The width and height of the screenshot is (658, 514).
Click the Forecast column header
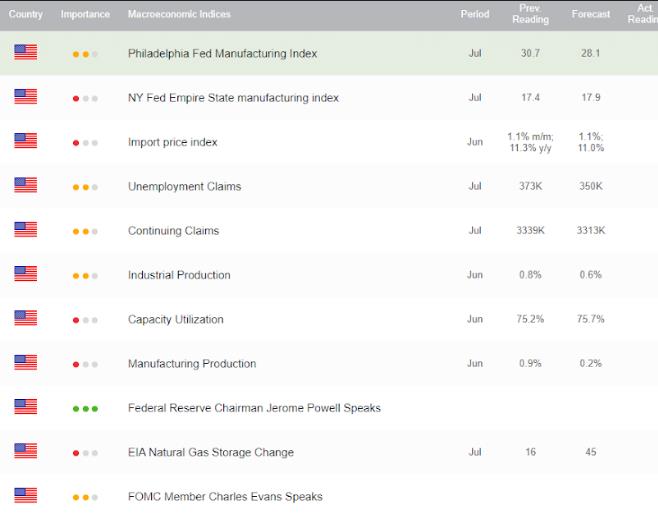point(591,14)
